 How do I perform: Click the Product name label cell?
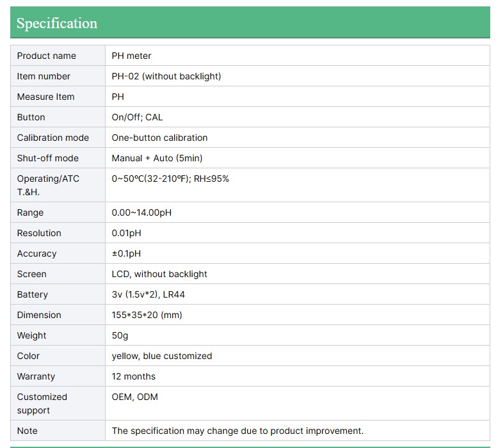click(46, 56)
